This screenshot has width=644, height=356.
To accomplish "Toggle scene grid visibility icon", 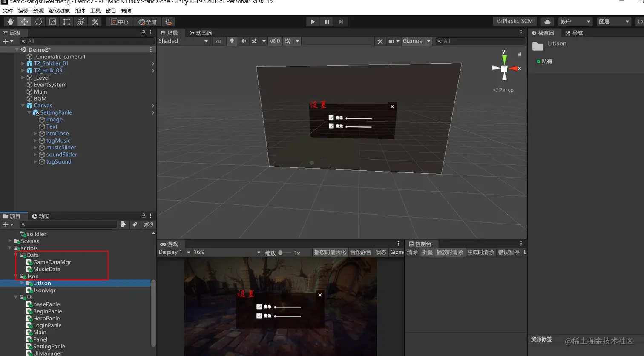I will point(288,41).
